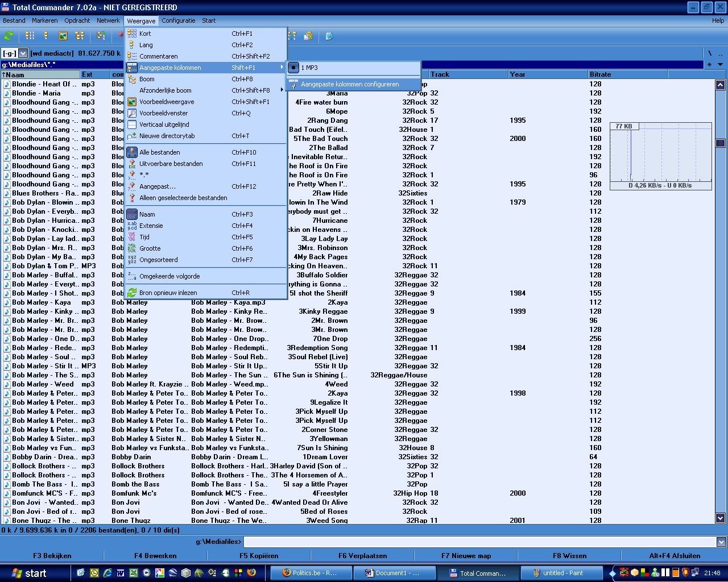728x582 pixels.
Task: Click the file list scroll up arrow
Action: (720, 85)
